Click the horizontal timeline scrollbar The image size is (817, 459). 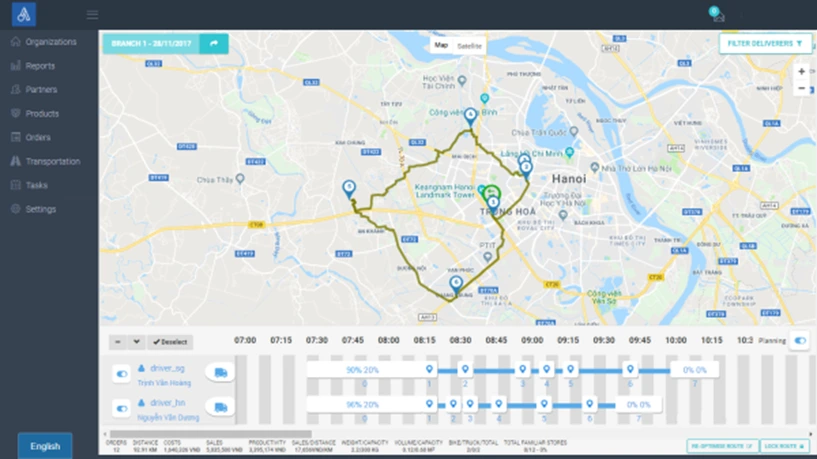point(211,434)
